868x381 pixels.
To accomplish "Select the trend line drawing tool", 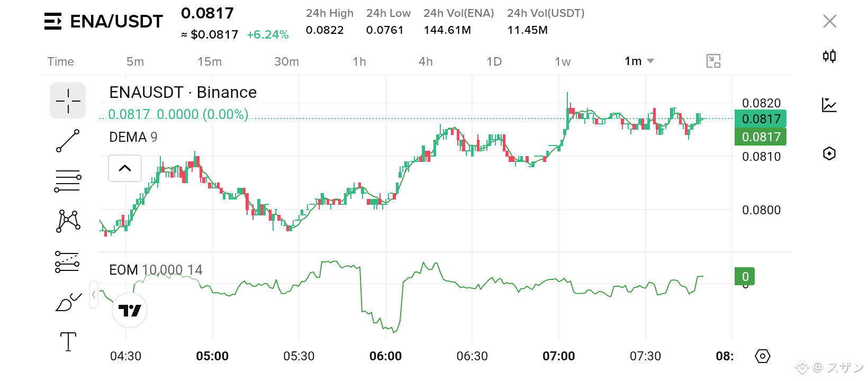I will coord(68,141).
